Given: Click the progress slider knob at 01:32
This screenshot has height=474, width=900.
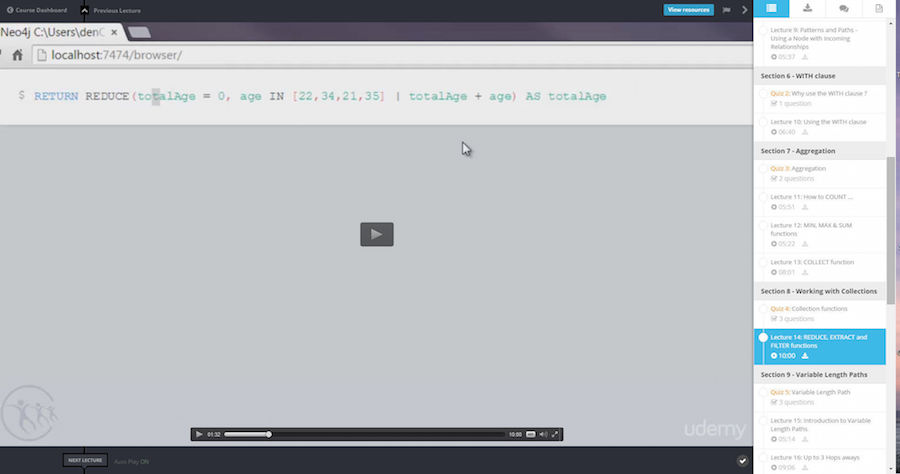Looking at the screenshot, I should tap(268, 434).
